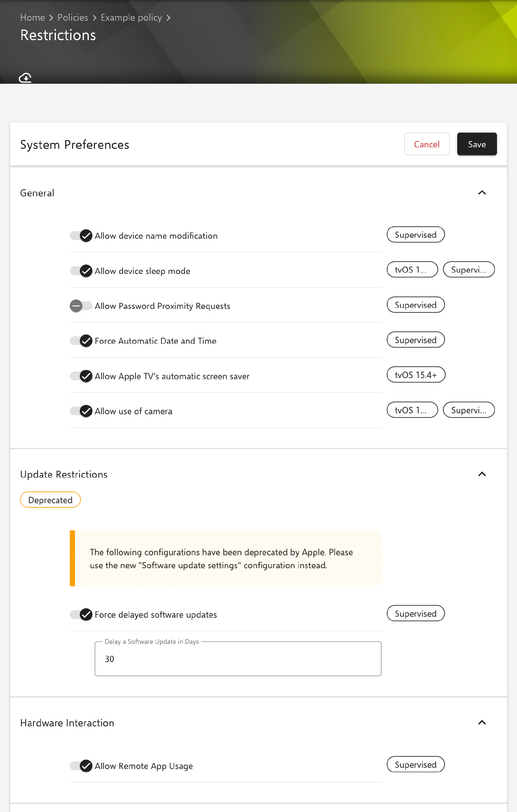Toggle Allow use of camera switch
The image size is (517, 812).
pos(81,411)
